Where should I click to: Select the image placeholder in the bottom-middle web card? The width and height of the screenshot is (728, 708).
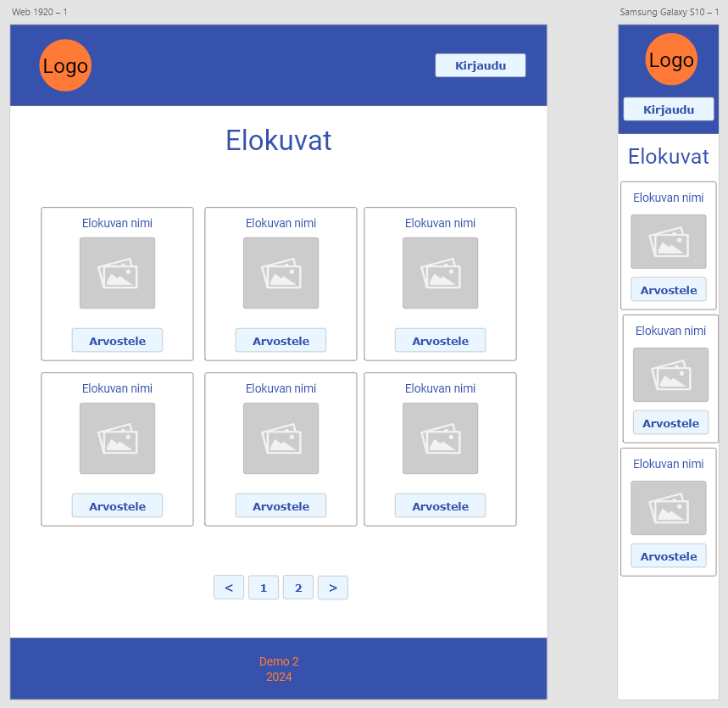[281, 438]
